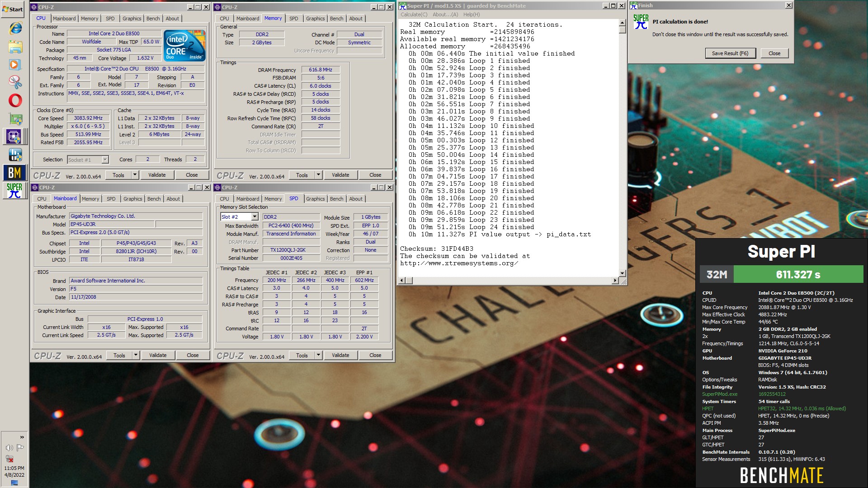The height and width of the screenshot is (488, 868).
Task: Click the disconnected network tray icon
Action: (9, 458)
